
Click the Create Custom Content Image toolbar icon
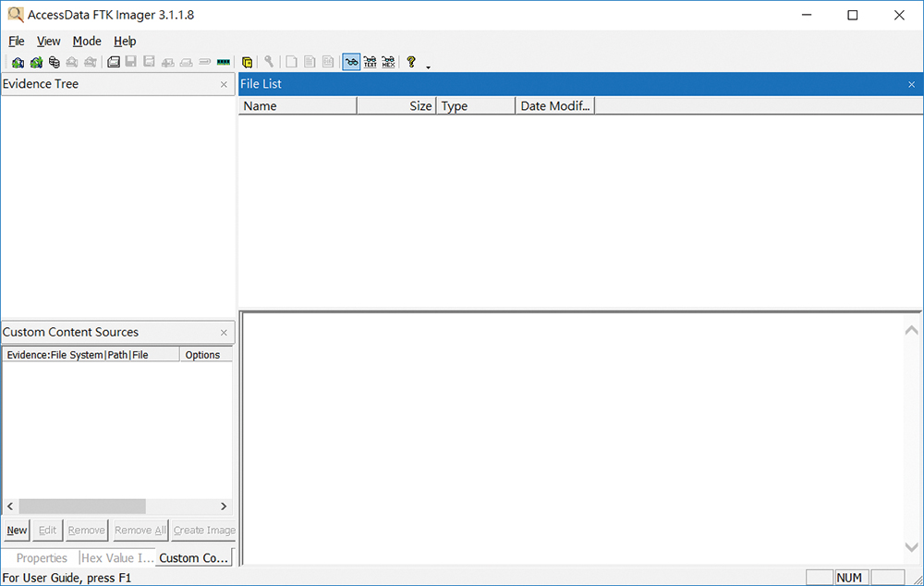(x=187, y=62)
